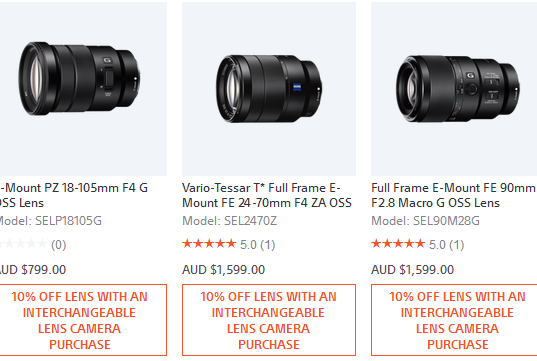The height and width of the screenshot is (361, 537).
Task: Click 10% off promo banner under Vario-Tessar lens
Action: pyautogui.click(x=269, y=320)
